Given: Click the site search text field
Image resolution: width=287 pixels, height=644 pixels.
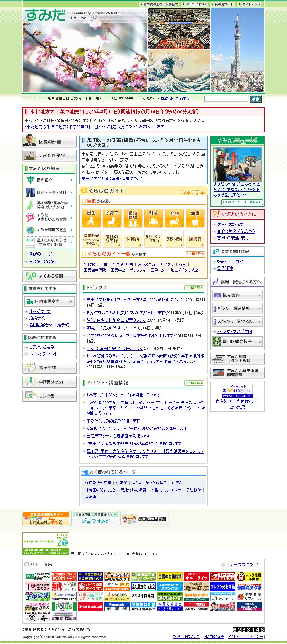Looking at the screenshot, I should [226, 99].
